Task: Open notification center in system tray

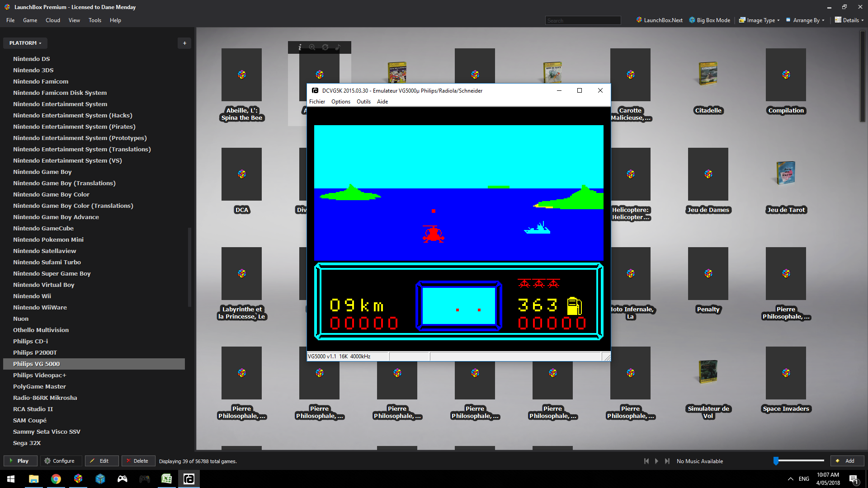Action: point(854,479)
